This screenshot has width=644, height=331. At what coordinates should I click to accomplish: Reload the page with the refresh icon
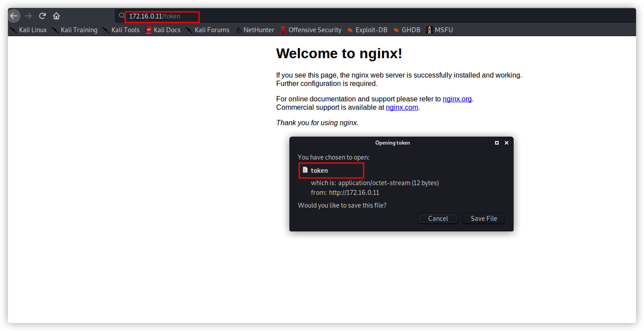click(x=42, y=16)
